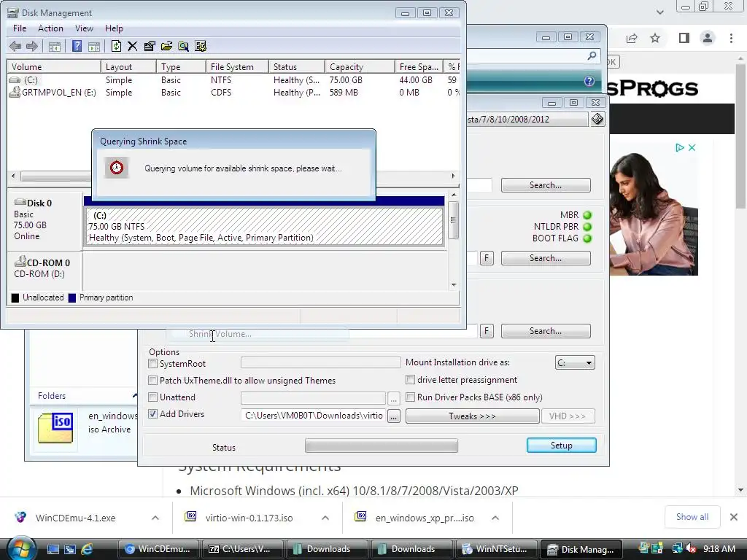The image size is (747, 560).
Task: Click the Open folder toolbar icon
Action: [166, 46]
